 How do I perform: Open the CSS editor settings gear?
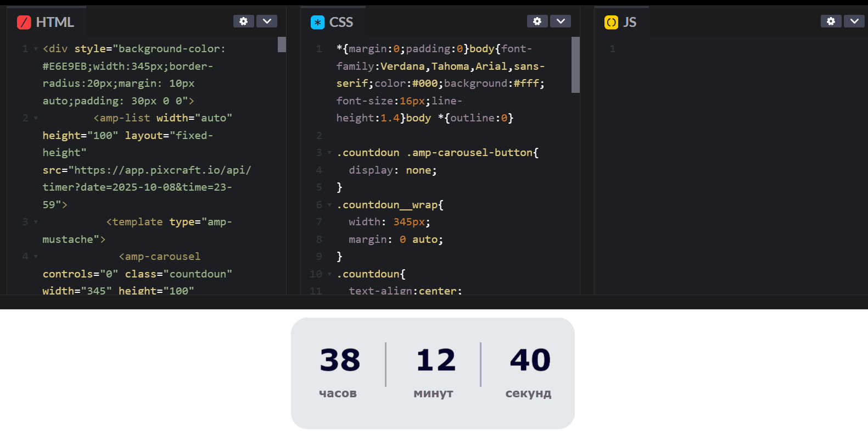(537, 21)
